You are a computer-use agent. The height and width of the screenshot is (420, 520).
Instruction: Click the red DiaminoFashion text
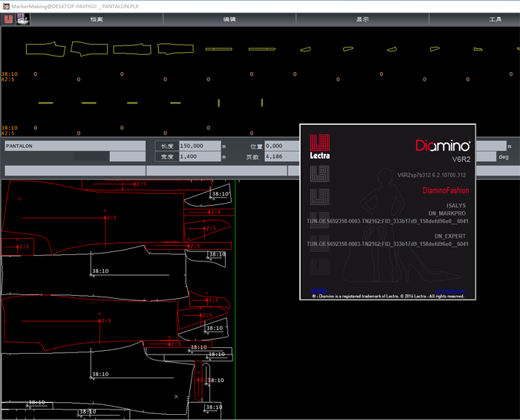tap(446, 190)
